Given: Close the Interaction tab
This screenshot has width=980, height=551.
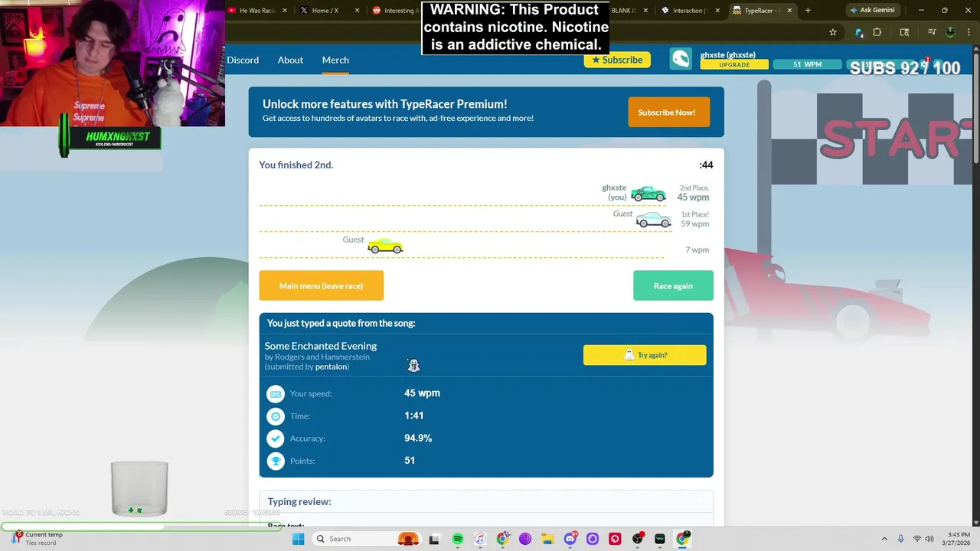Looking at the screenshot, I should 717,11.
